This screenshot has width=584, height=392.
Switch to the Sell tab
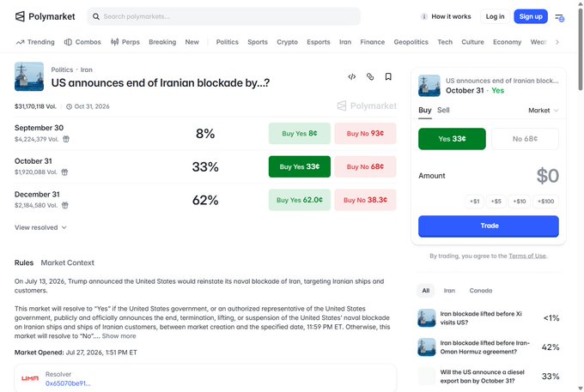pos(443,110)
